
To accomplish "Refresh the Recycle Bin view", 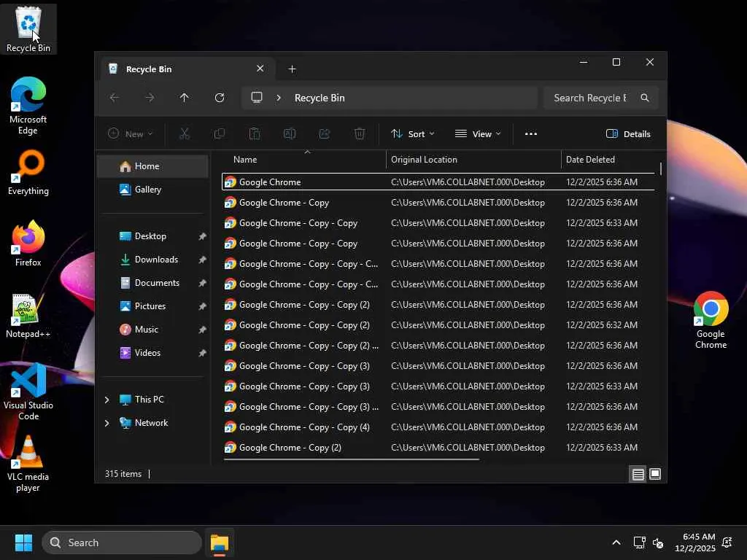I will (220, 98).
